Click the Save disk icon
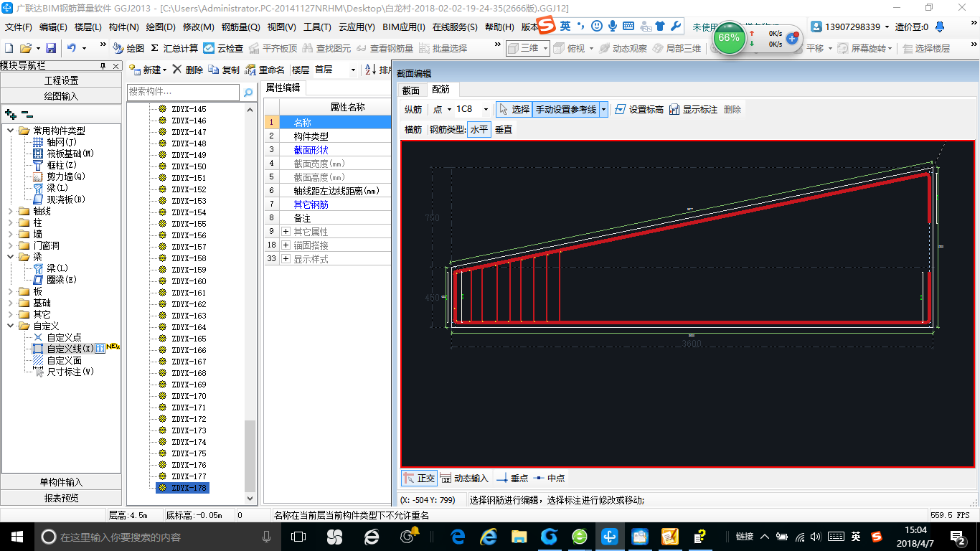Image resolution: width=980 pixels, height=551 pixels. (51, 48)
